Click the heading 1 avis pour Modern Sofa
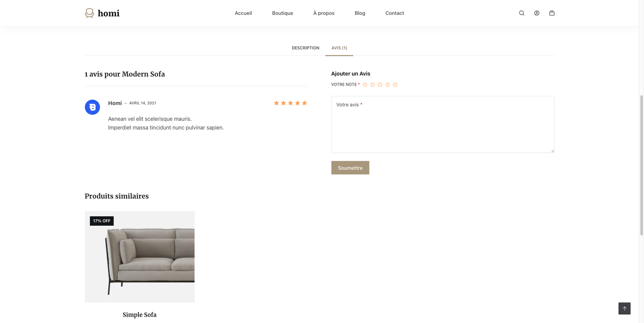 tap(125, 74)
